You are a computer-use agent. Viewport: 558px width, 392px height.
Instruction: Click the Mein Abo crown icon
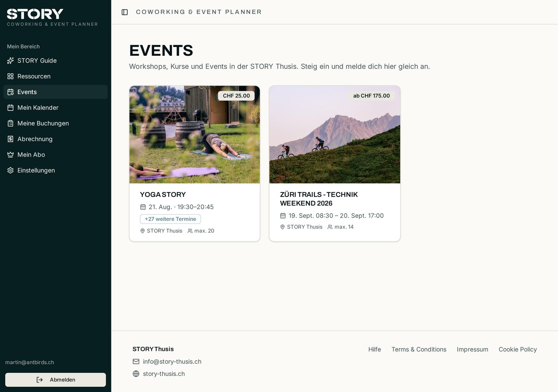[x=10, y=155]
